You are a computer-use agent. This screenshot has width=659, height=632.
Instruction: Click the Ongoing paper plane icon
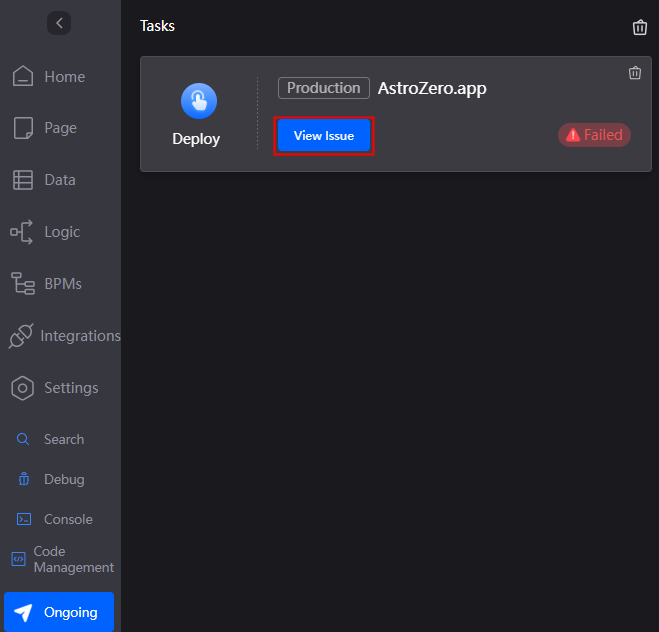coord(23,613)
